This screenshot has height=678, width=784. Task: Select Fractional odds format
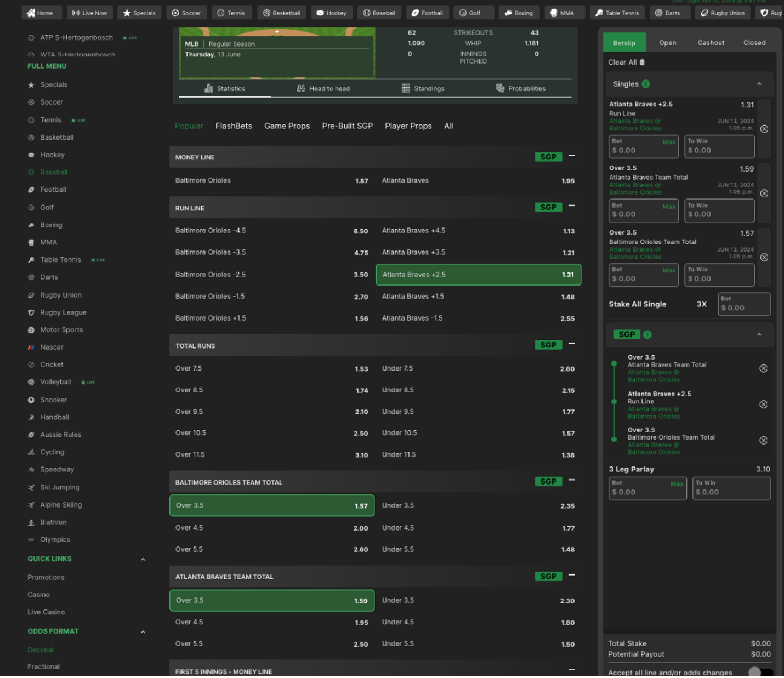click(44, 667)
